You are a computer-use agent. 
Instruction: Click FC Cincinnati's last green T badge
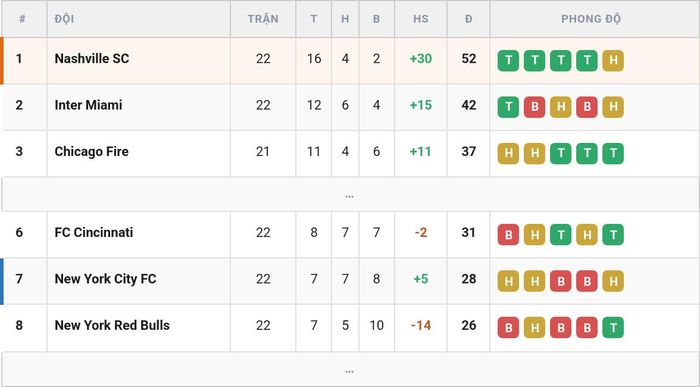613,234
